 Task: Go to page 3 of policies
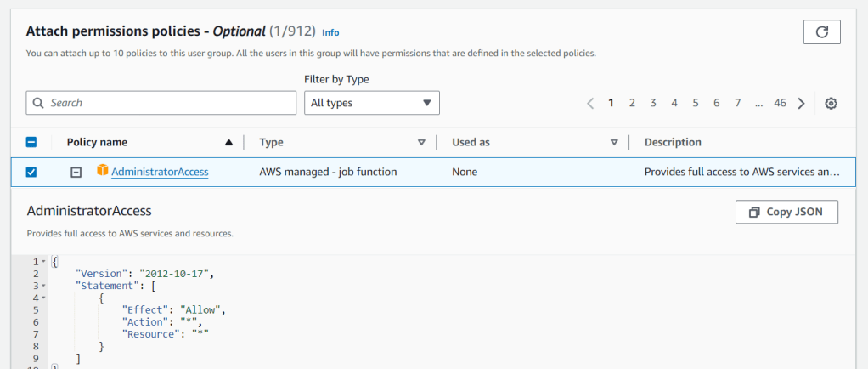pos(653,103)
